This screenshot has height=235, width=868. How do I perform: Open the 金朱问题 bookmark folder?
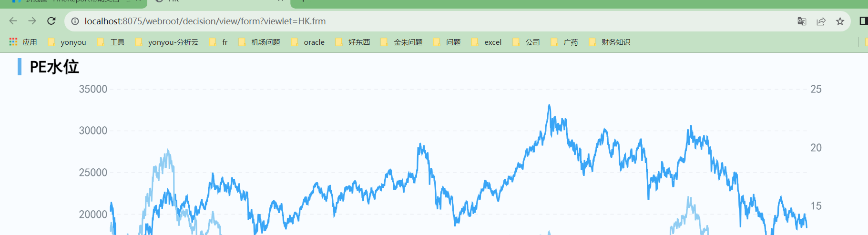click(402, 42)
